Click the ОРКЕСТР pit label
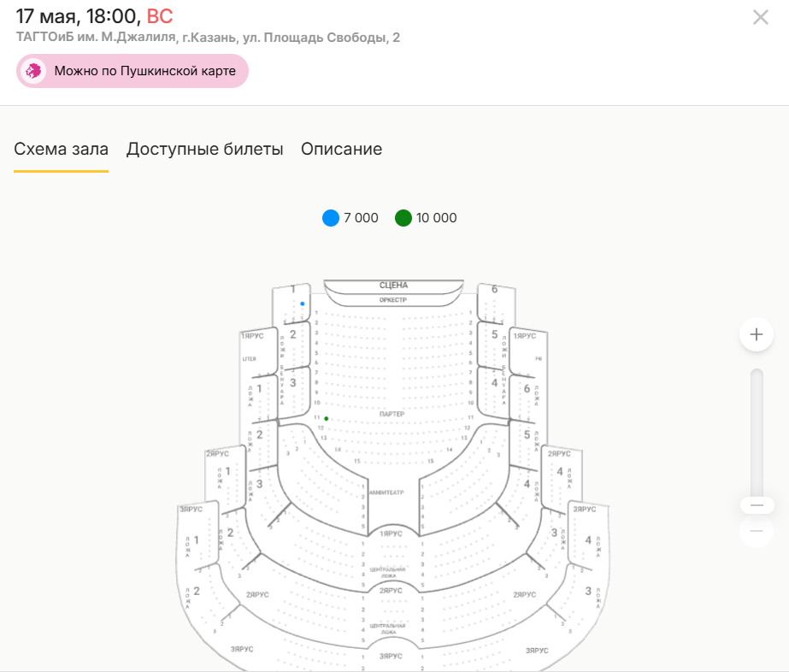The image size is (789, 672). coord(393,300)
